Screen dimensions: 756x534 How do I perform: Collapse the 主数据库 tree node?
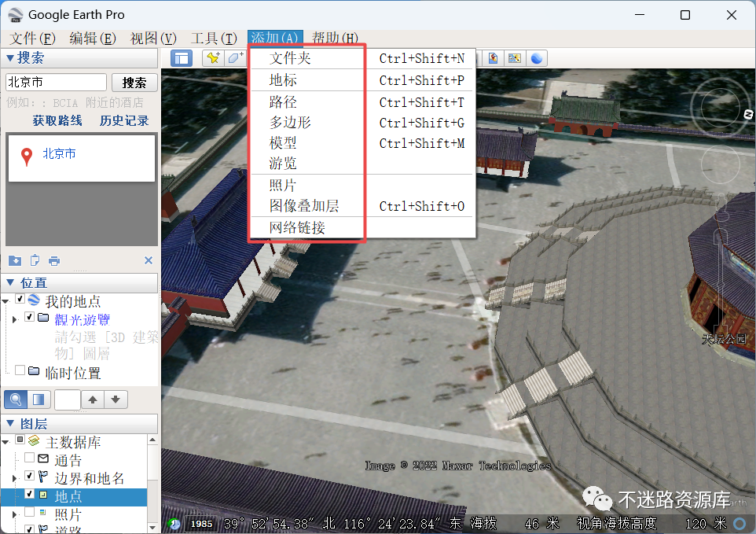point(6,441)
